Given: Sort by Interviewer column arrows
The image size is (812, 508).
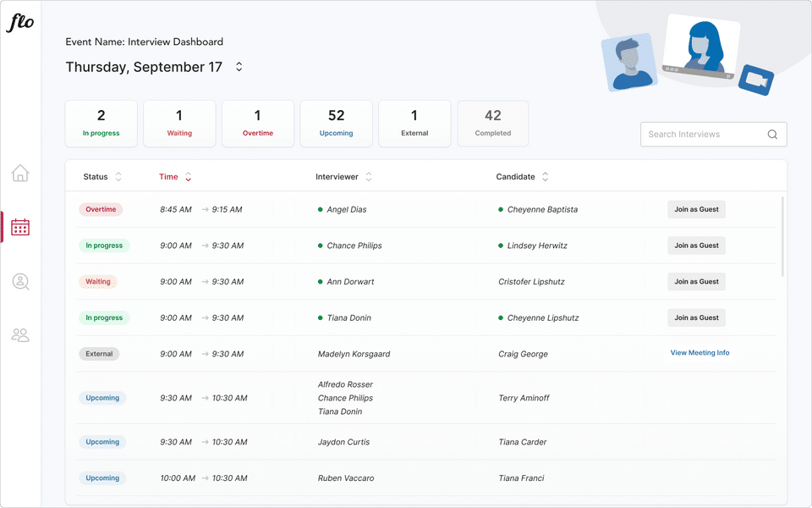Looking at the screenshot, I should 369,177.
